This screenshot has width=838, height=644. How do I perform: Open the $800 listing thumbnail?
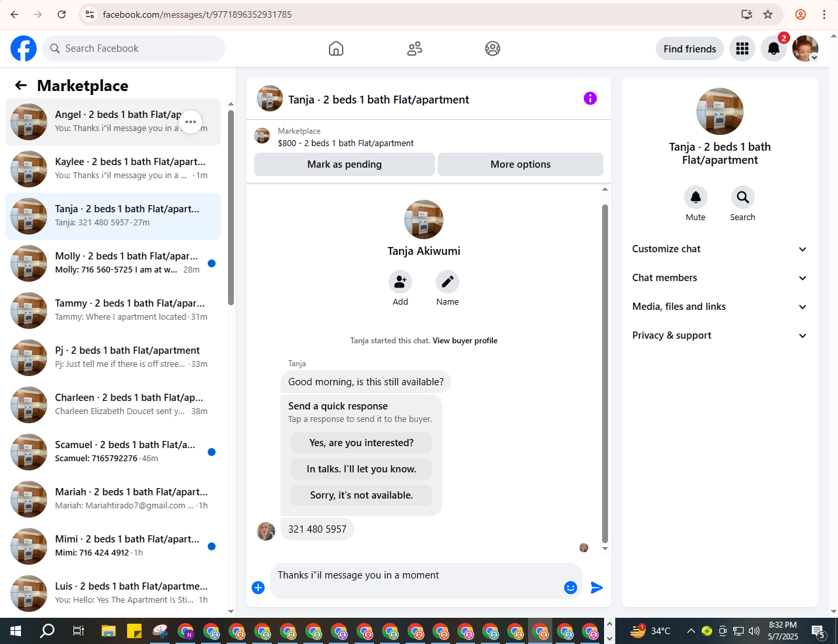262,136
